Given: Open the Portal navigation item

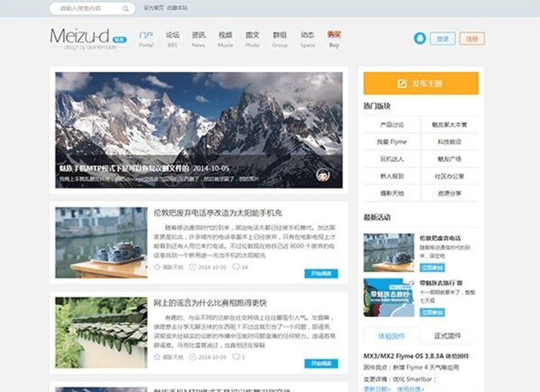Looking at the screenshot, I should tap(146, 40).
